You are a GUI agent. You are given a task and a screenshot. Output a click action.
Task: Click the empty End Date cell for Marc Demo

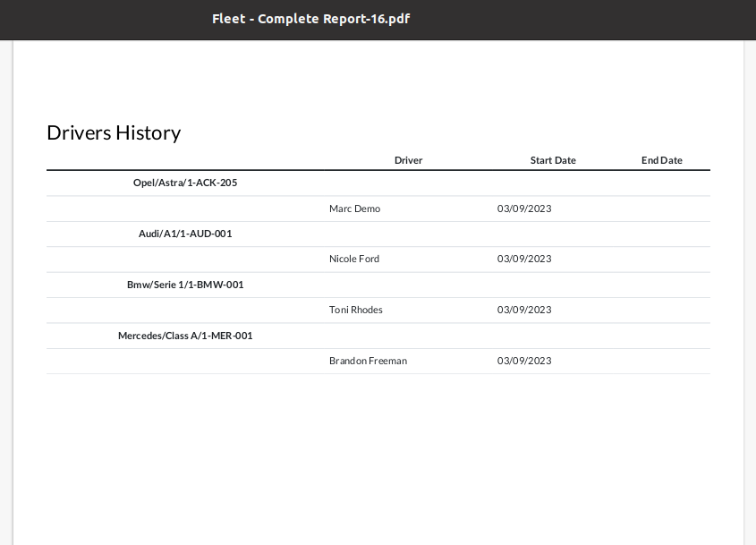coord(661,209)
